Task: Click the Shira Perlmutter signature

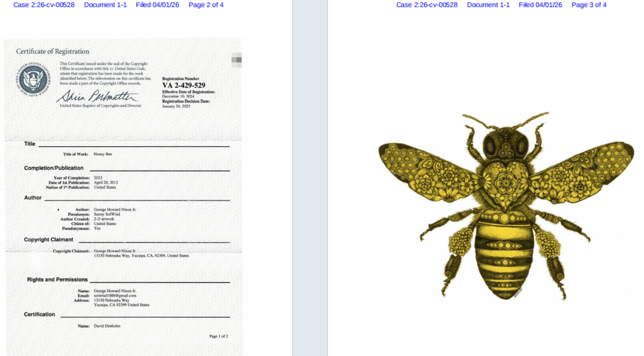Action: (x=97, y=96)
